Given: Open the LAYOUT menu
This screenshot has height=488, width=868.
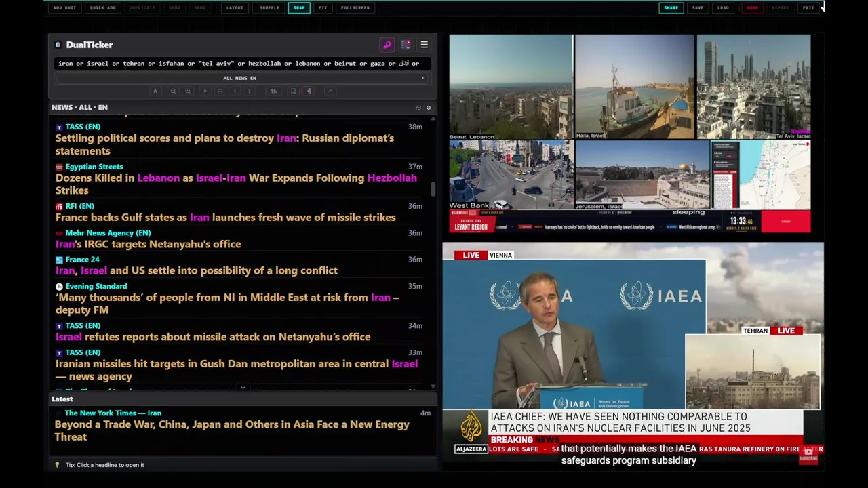Looking at the screenshot, I should pyautogui.click(x=235, y=8).
